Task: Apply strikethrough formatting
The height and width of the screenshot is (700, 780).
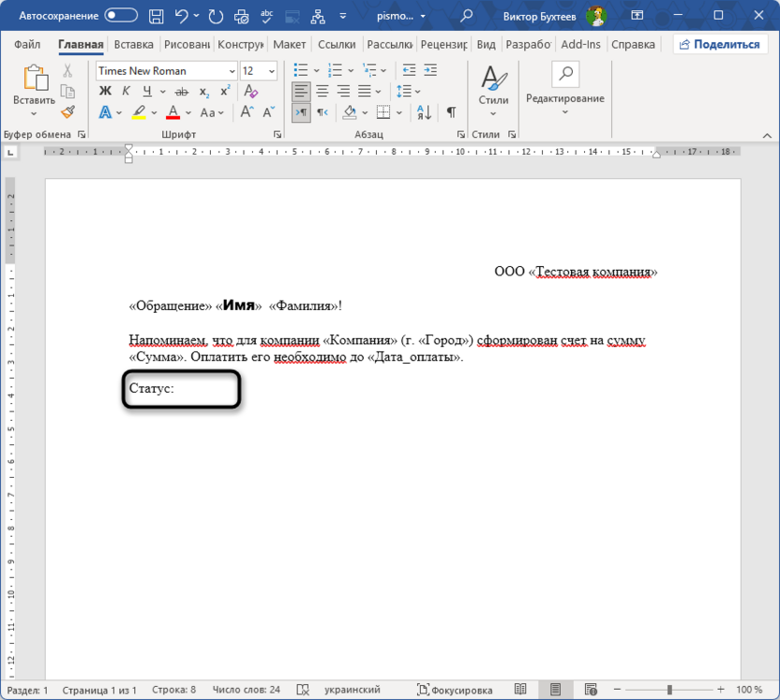Action: (x=182, y=92)
